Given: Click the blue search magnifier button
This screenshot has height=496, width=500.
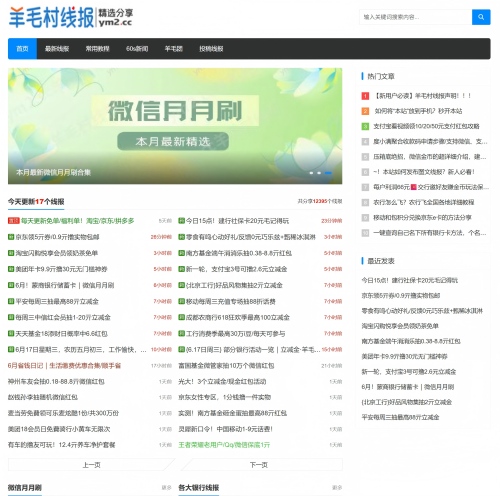Looking at the screenshot, I should [481, 17].
